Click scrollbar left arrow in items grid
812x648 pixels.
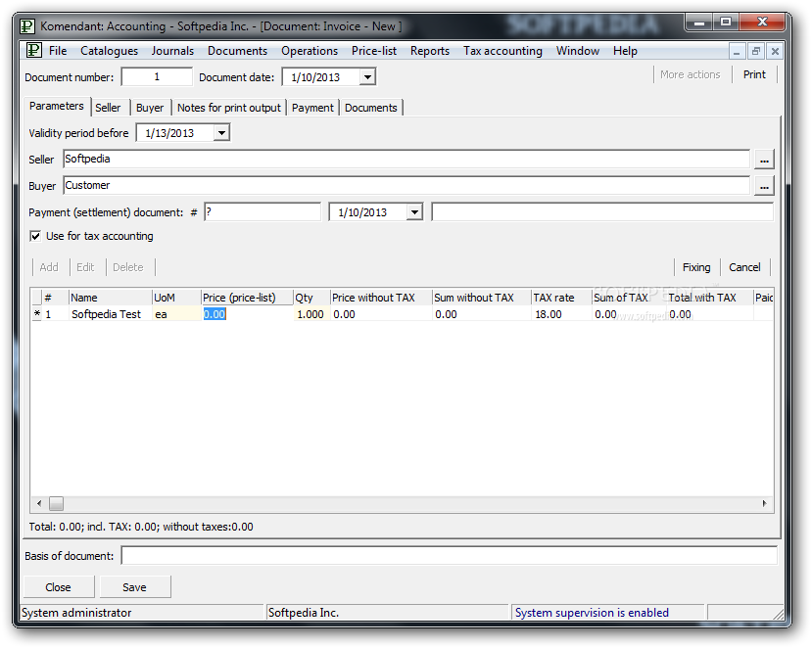pyautogui.click(x=39, y=503)
